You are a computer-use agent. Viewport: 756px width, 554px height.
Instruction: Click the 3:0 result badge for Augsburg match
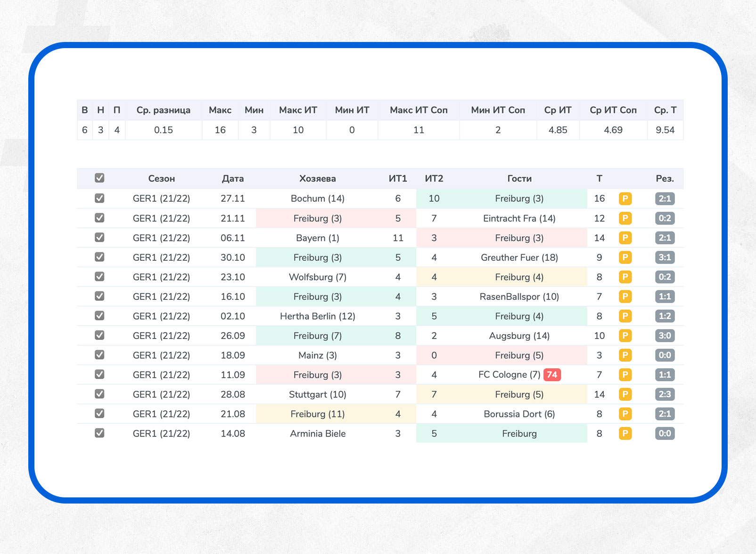[x=665, y=336]
